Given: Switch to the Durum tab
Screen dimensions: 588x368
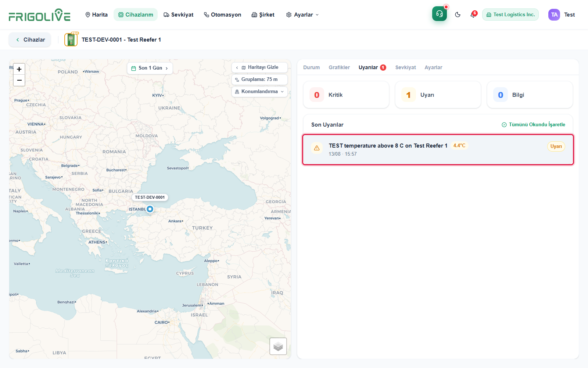Looking at the screenshot, I should click(x=311, y=67).
